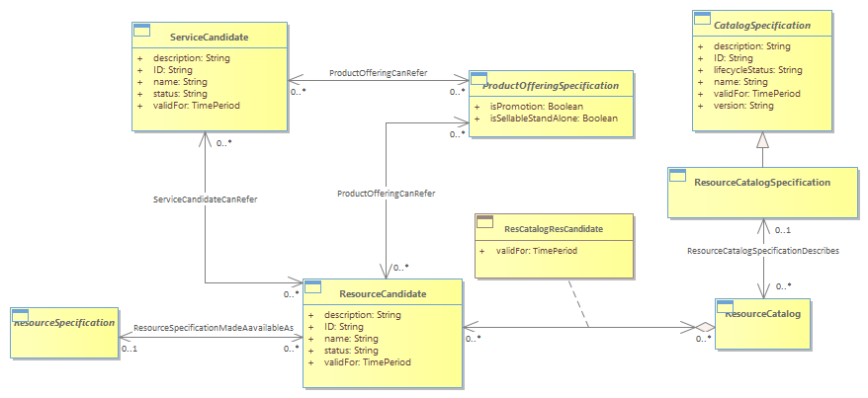Image resolution: width=868 pixels, height=398 pixels.
Task: Select the "version: String" attribute
Action: (743, 105)
